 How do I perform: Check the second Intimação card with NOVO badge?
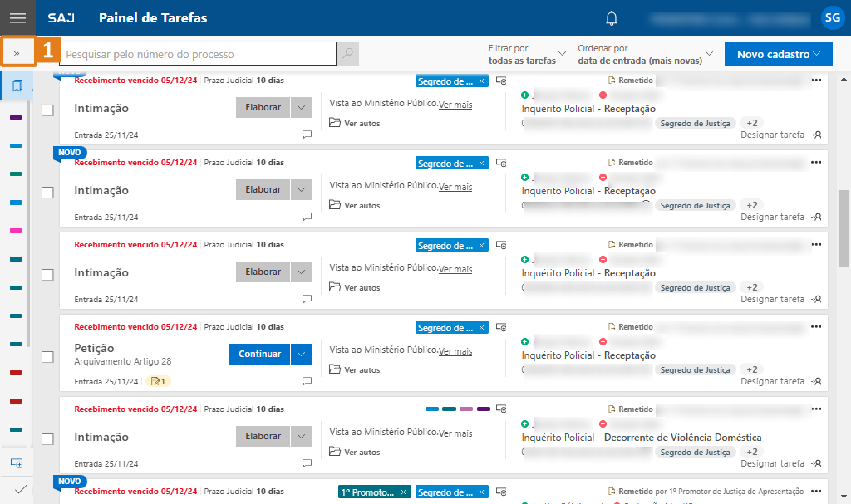point(48,192)
